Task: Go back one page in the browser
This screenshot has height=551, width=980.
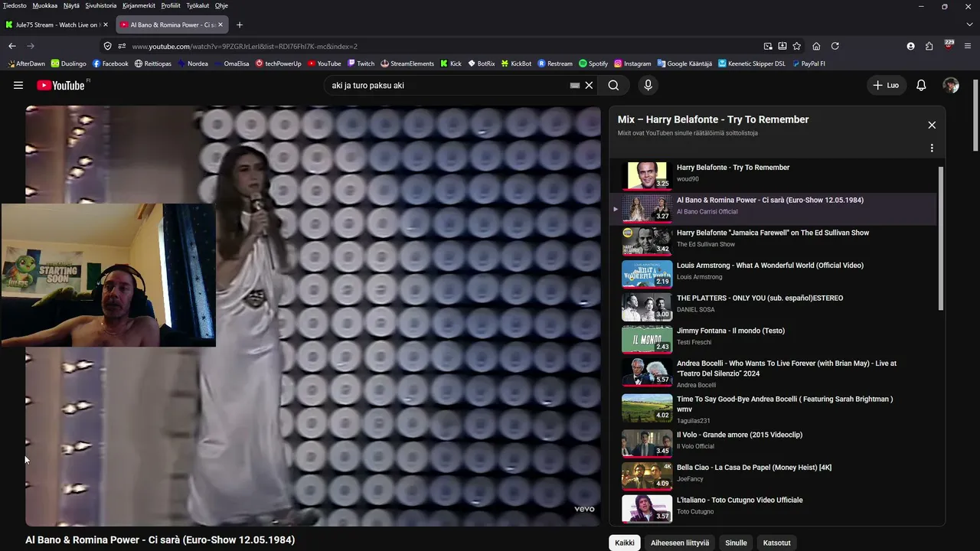Action: [x=12, y=46]
